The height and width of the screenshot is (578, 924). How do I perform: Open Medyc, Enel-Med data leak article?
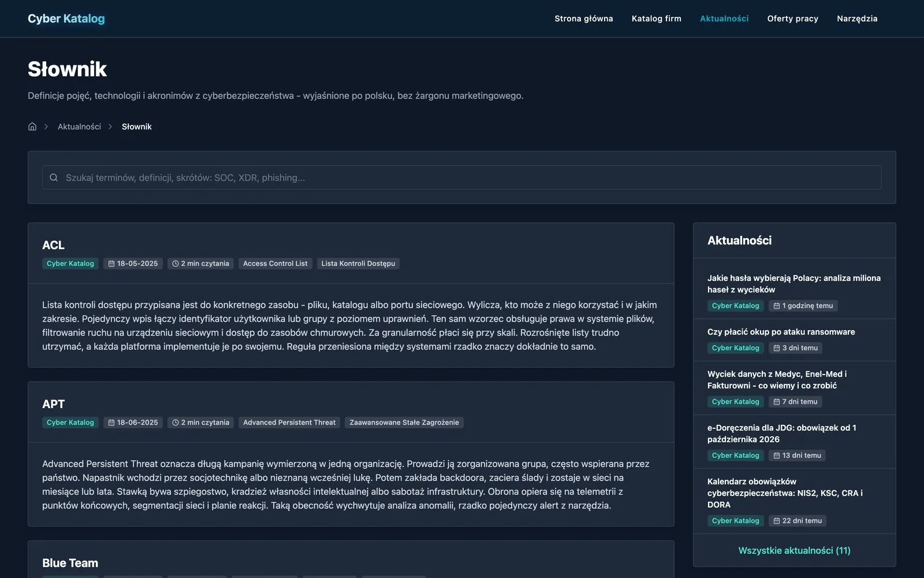(x=777, y=380)
